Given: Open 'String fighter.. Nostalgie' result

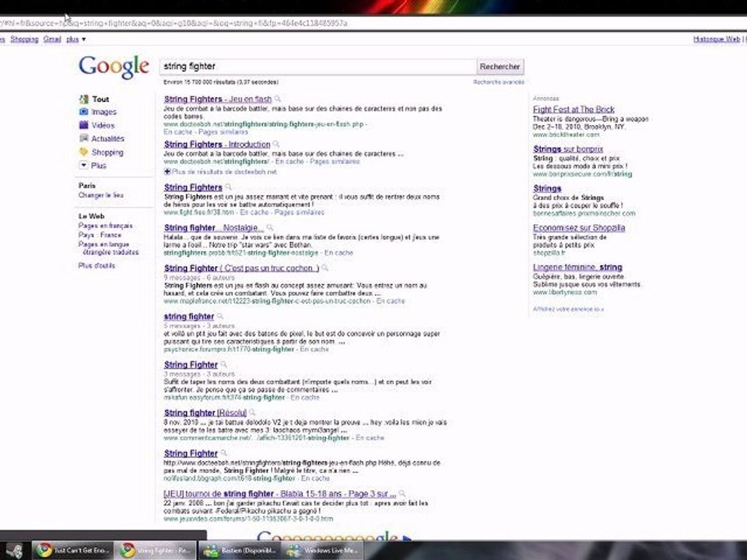Looking at the screenshot, I should [214, 228].
